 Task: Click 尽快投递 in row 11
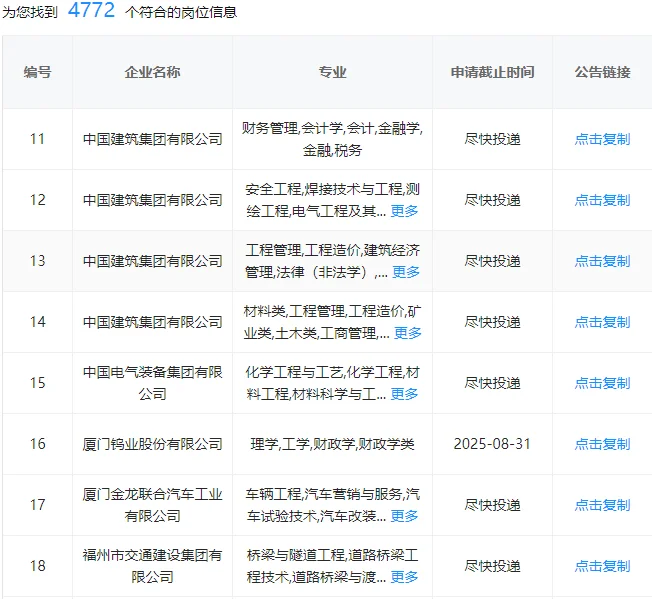click(492, 139)
